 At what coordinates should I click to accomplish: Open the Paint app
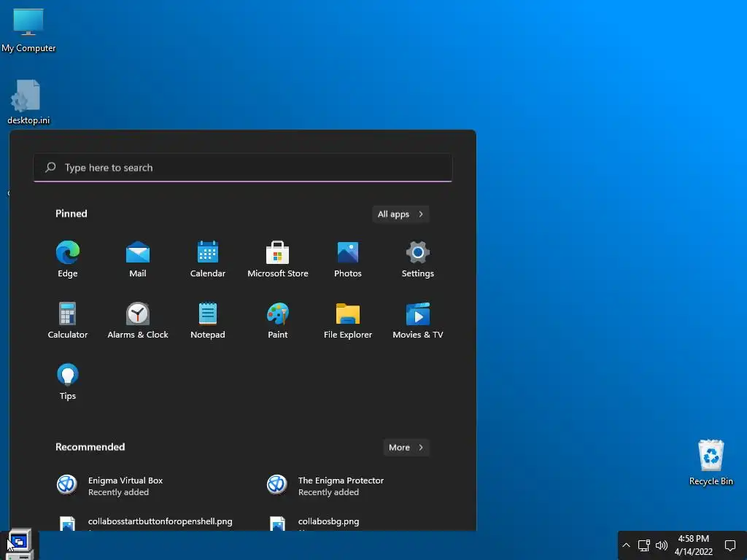[278, 321]
